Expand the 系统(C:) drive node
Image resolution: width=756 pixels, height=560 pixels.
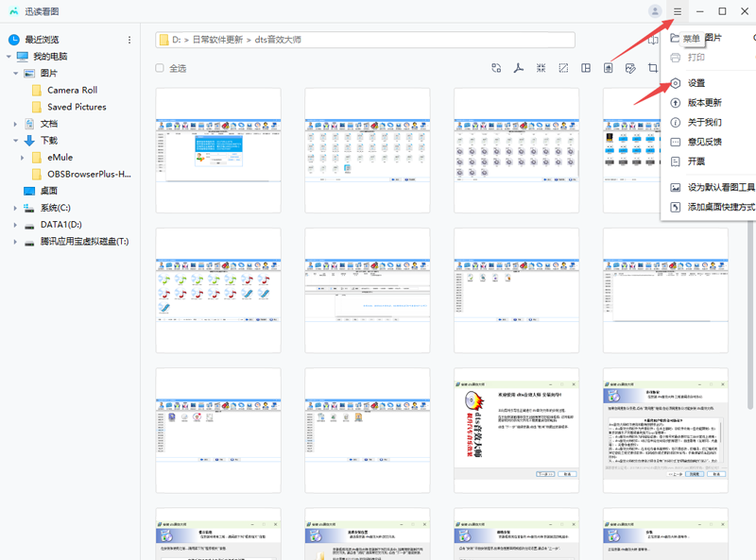click(x=15, y=208)
